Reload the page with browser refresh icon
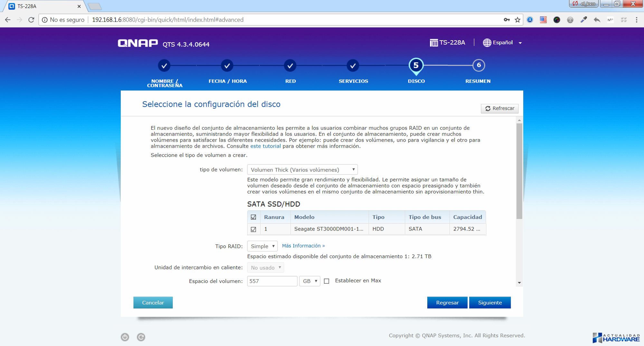Viewport: 644px width, 346px height. pyautogui.click(x=31, y=20)
